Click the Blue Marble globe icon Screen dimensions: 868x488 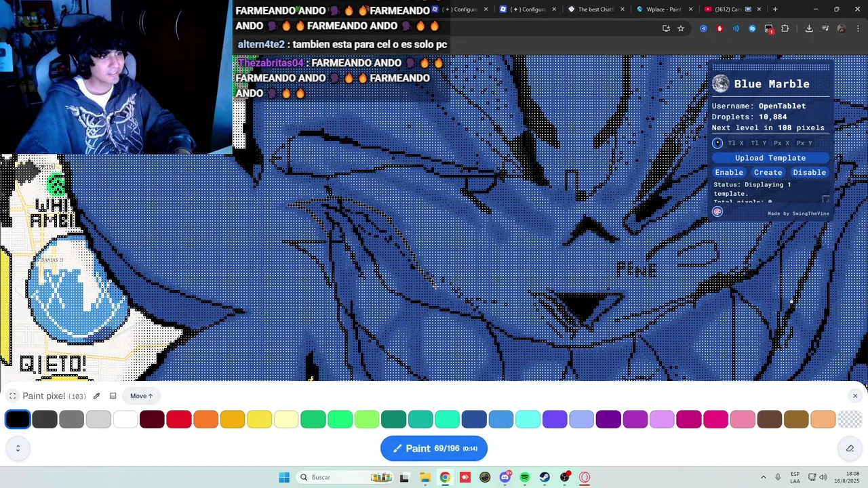tap(721, 84)
